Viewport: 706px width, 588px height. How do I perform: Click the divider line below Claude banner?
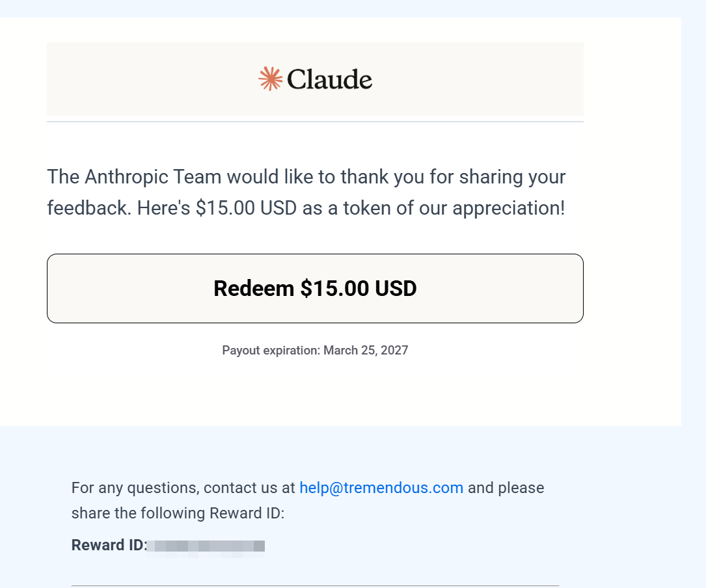click(x=315, y=121)
